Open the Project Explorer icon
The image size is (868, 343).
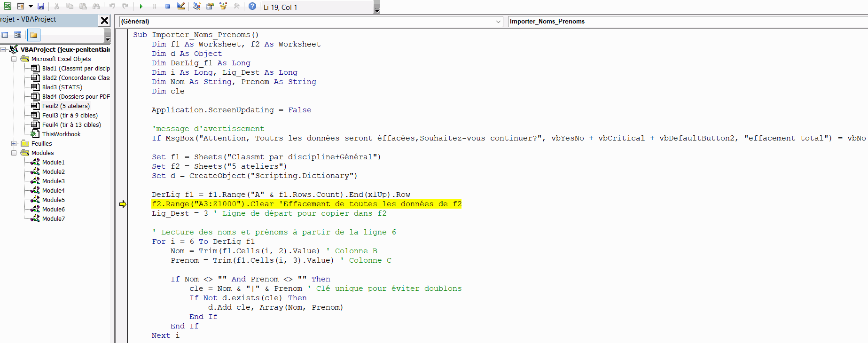[197, 6]
